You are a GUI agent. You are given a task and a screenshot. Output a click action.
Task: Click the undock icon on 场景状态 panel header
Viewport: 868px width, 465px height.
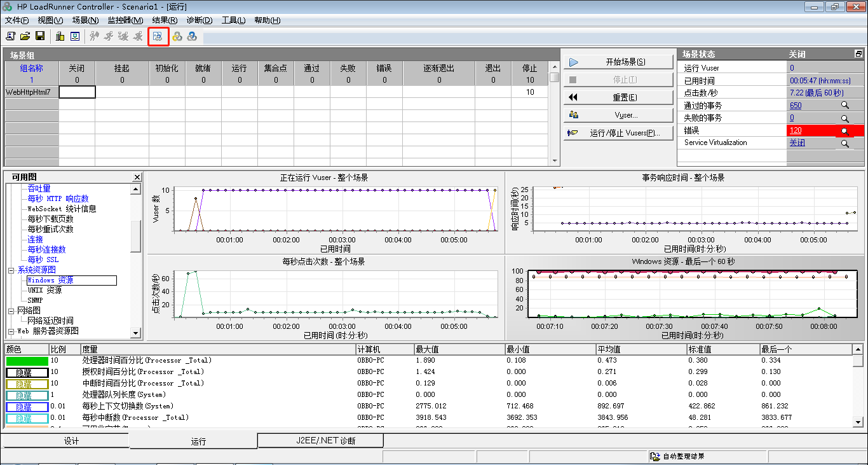click(x=858, y=54)
